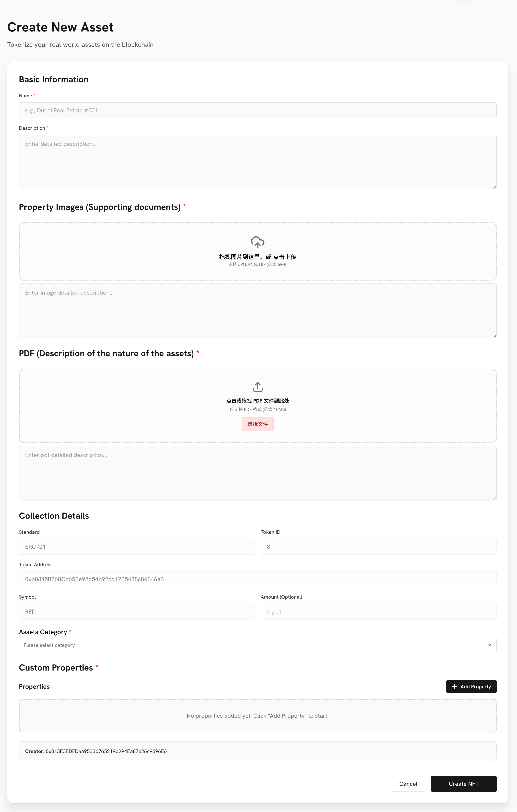Click the PDF upload arrow icon
The image size is (517, 812).
(x=258, y=387)
